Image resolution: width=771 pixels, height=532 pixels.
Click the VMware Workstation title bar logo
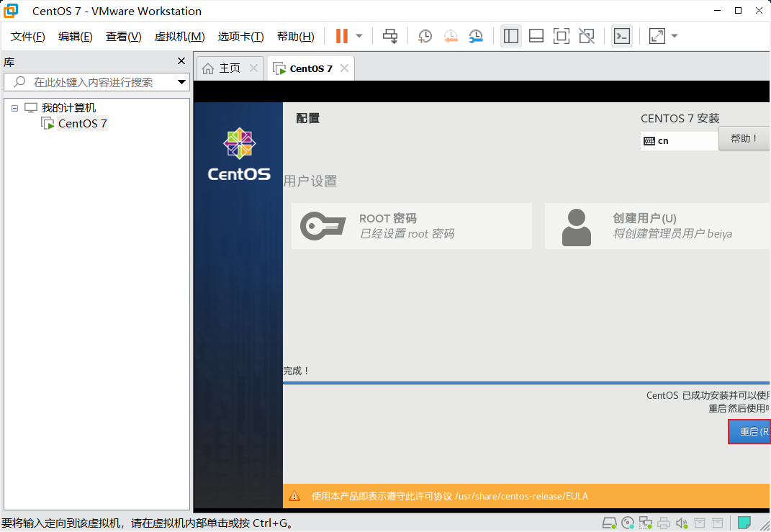(11, 10)
